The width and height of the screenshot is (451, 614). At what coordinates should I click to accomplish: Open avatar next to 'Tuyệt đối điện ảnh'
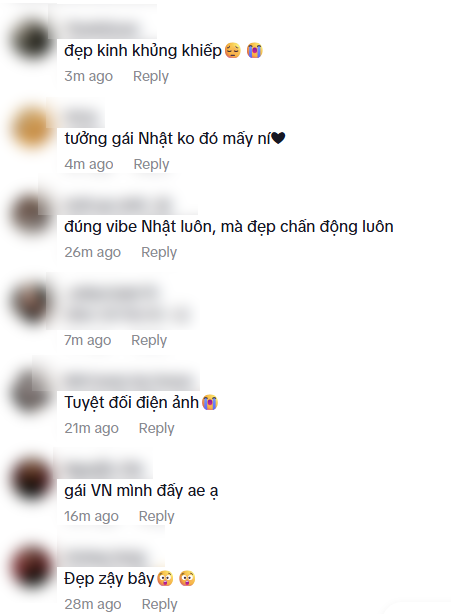point(31,392)
